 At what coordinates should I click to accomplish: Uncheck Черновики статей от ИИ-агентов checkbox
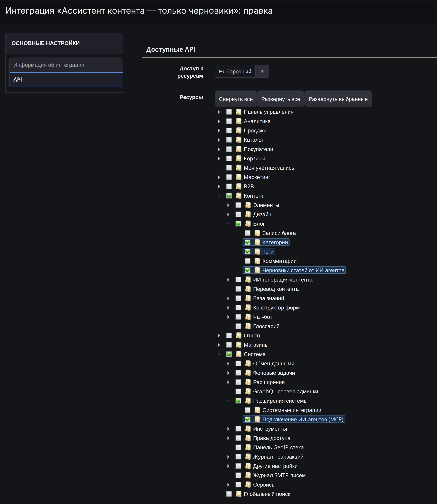click(x=248, y=270)
